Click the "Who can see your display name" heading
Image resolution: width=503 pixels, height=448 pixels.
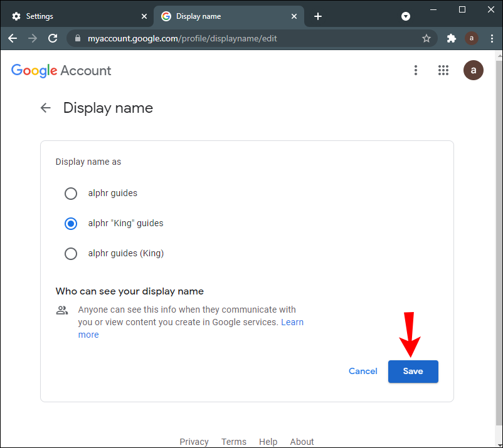coord(130,291)
